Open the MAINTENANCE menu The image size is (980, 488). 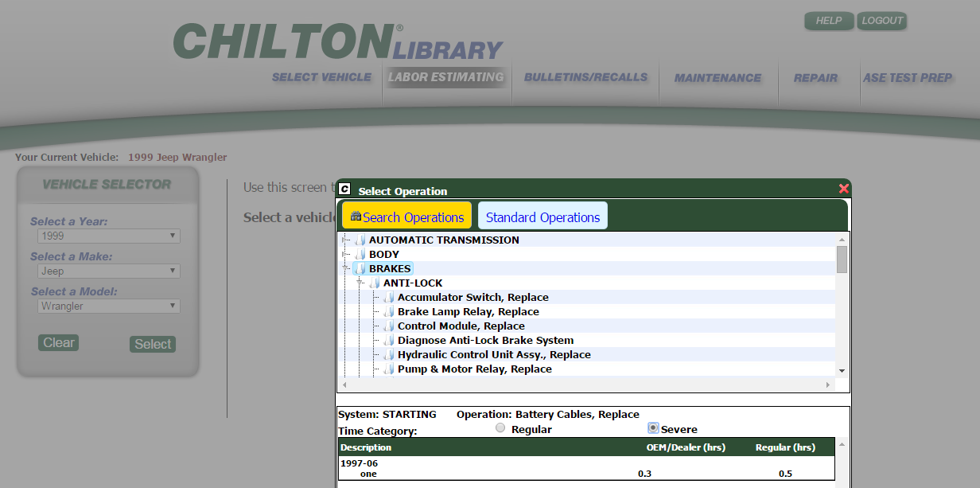click(717, 77)
